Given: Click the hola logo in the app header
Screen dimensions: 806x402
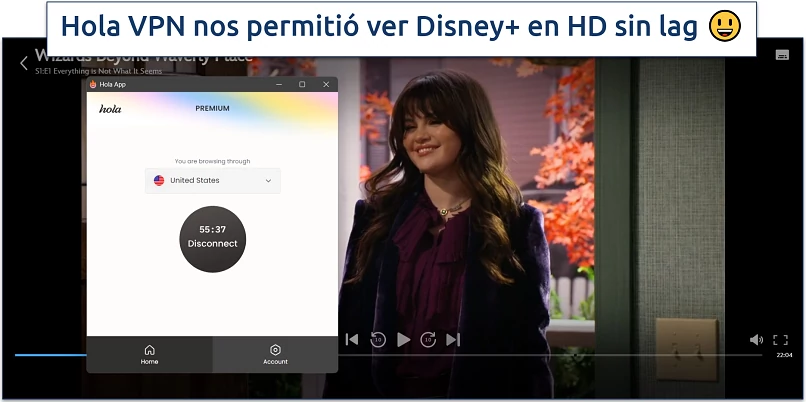Looking at the screenshot, I should click(110, 108).
